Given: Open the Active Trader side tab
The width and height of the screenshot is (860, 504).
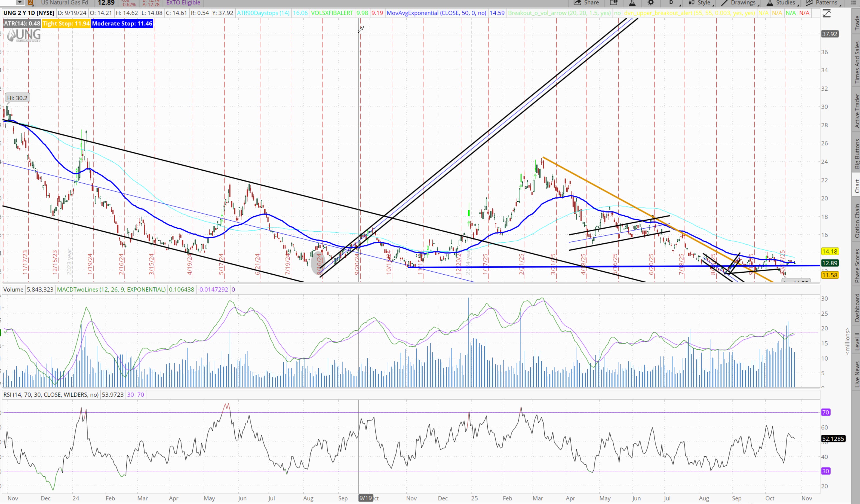Looking at the screenshot, I should point(856,111).
